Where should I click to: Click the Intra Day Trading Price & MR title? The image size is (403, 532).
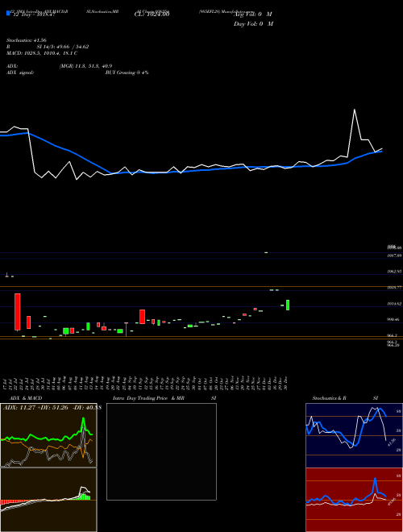pos(148,398)
